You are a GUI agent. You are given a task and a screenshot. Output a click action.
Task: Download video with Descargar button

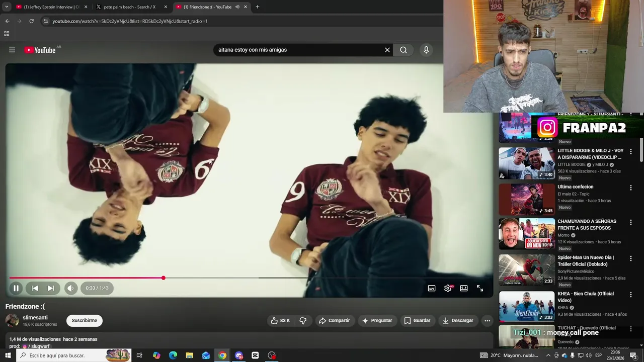[x=458, y=320]
